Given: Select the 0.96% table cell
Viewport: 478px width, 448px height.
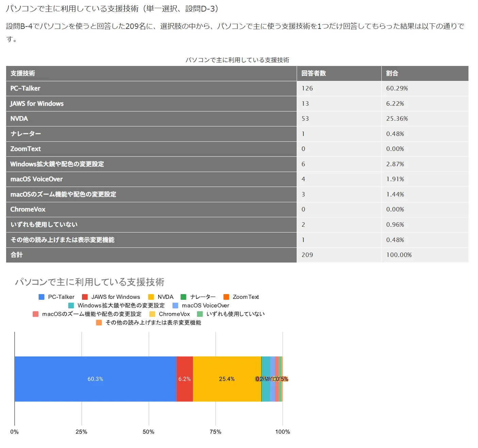Looking at the screenshot, I should [x=425, y=225].
